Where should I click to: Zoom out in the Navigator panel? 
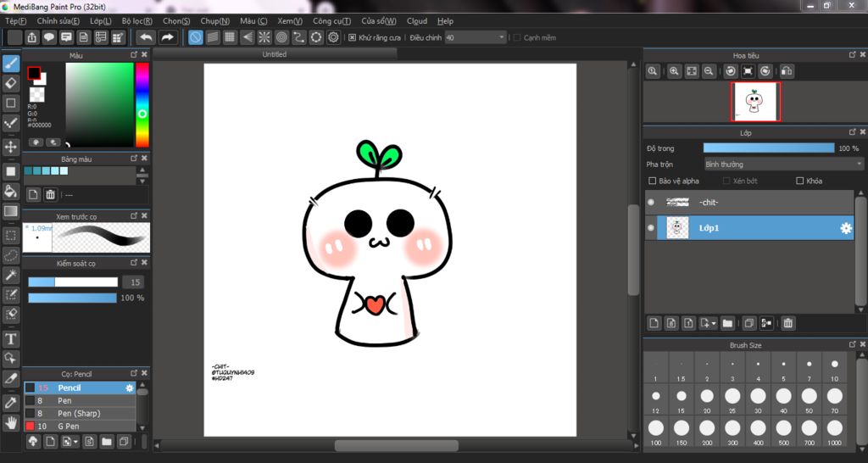(708, 71)
